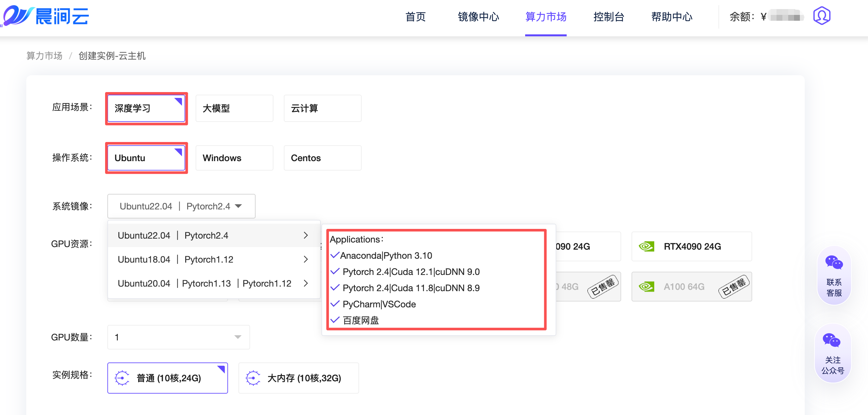Click the 晨涧云 logo icon

[x=18, y=16]
